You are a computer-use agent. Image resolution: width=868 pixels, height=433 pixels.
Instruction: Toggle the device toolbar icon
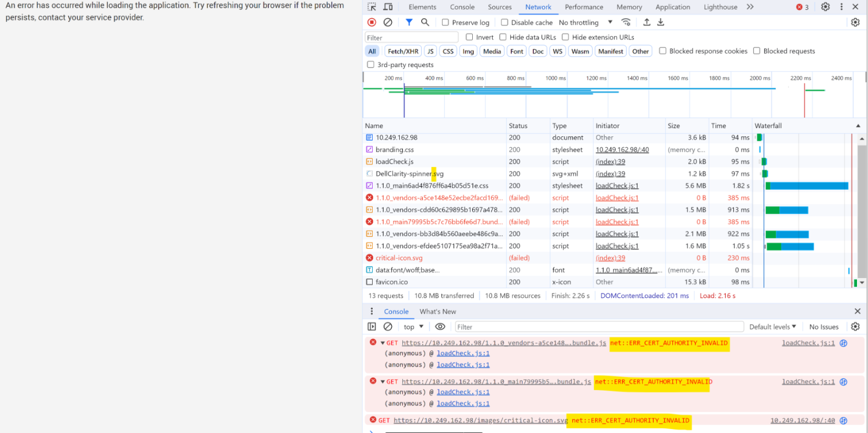pos(388,7)
